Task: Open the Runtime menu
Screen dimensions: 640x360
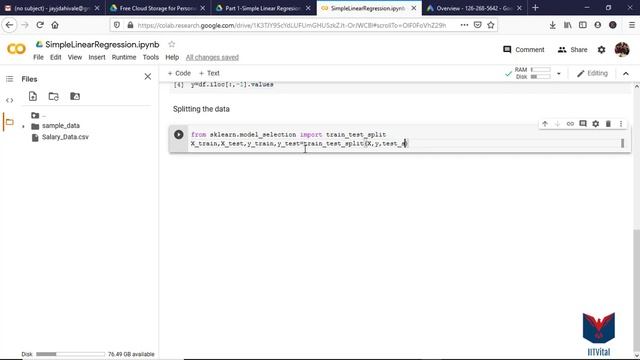Action: [x=124, y=57]
